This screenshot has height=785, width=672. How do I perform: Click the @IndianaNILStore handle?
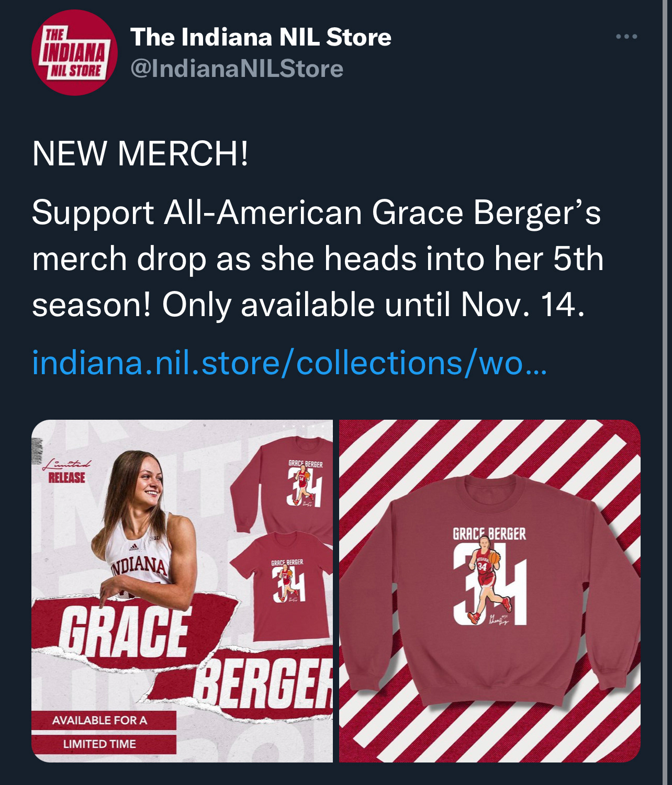[x=237, y=69]
